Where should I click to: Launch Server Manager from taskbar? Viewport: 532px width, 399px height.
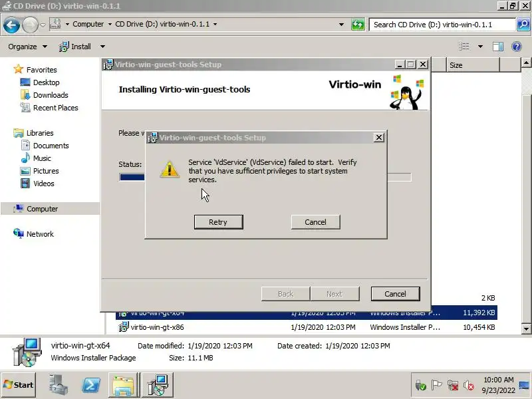59,385
